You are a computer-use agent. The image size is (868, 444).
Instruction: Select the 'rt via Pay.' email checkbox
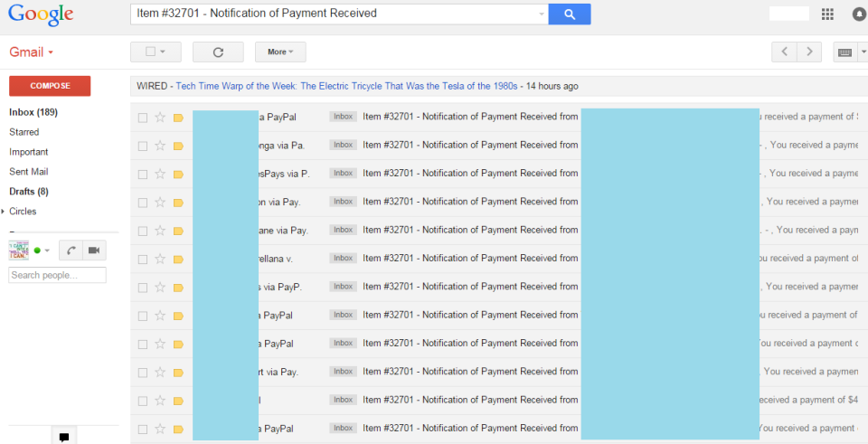(143, 373)
